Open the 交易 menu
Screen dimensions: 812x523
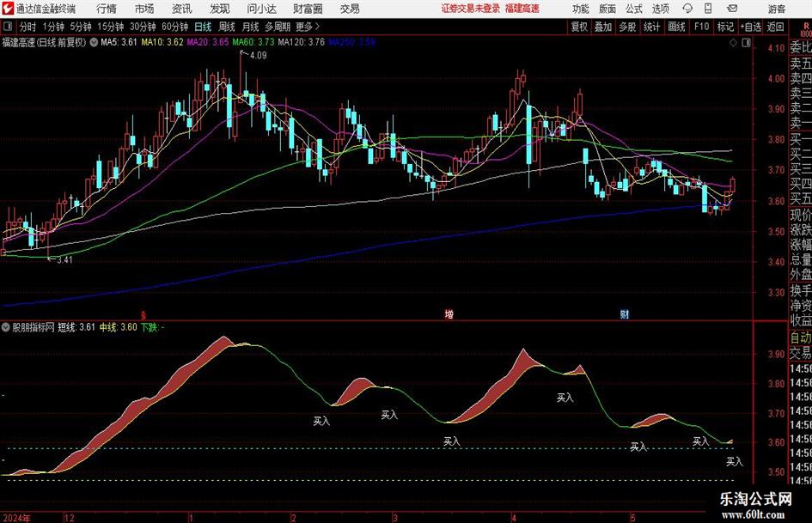[350, 9]
